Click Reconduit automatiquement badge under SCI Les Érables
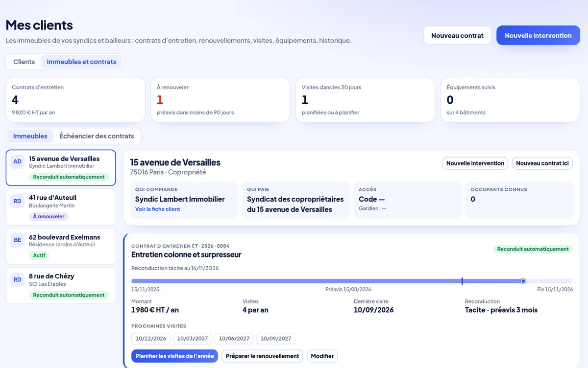Screen dimensions: 588x368 pyautogui.click(x=69, y=295)
